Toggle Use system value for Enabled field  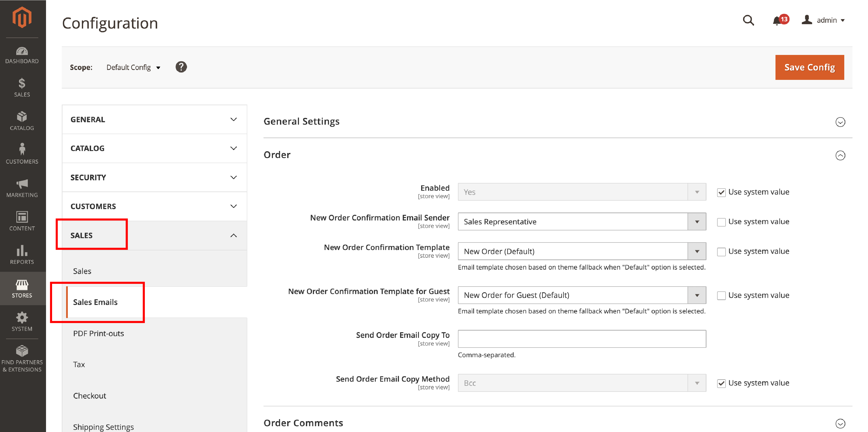(x=721, y=191)
